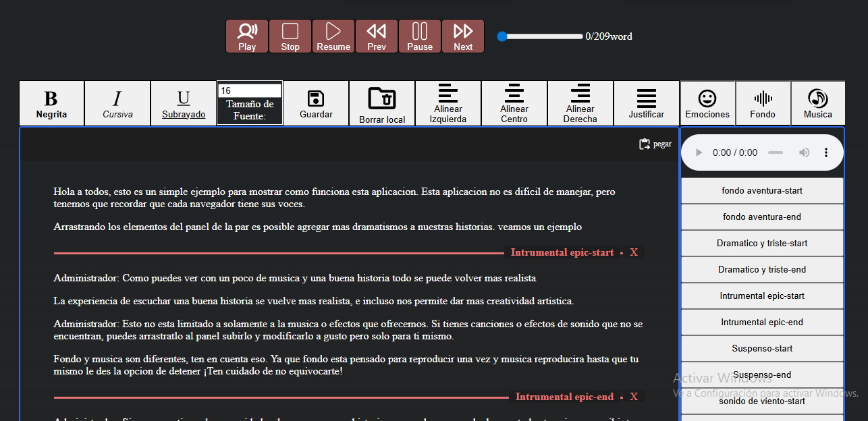Click the Next button

pos(463,36)
